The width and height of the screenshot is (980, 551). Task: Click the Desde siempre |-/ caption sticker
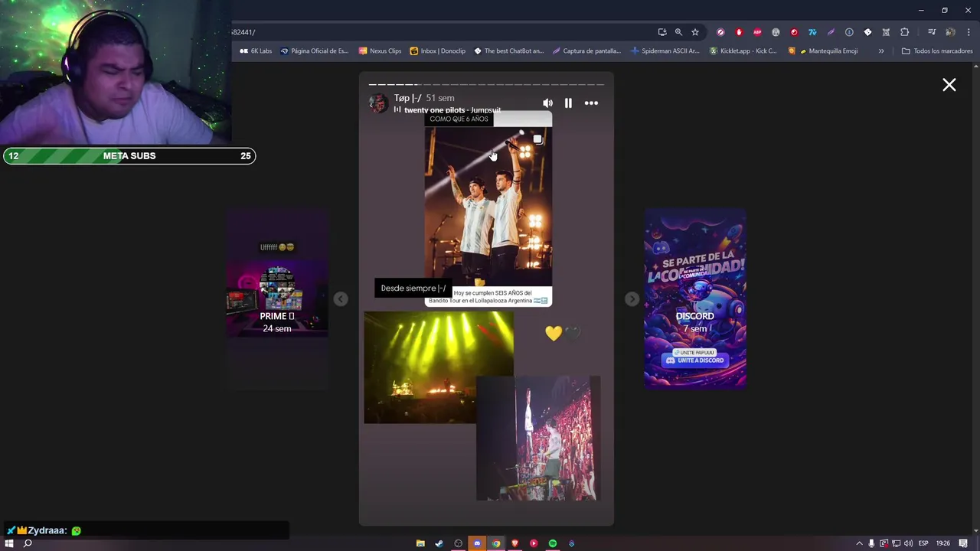(413, 289)
